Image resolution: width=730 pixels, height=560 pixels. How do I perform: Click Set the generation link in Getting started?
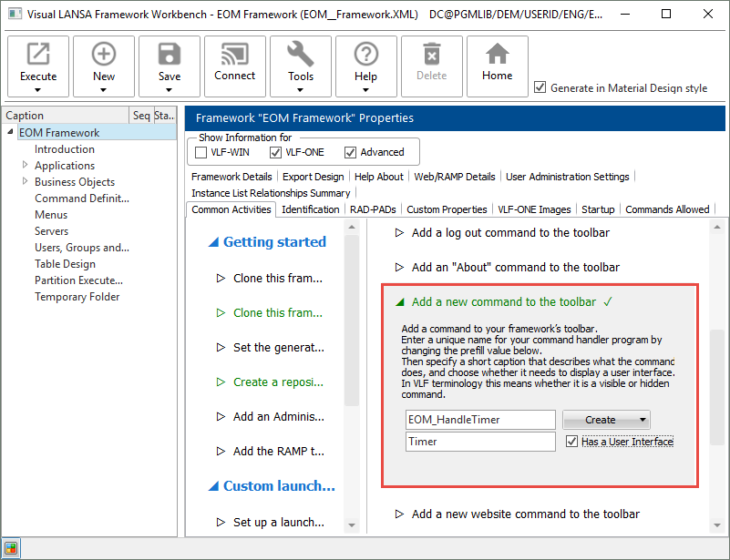pyautogui.click(x=277, y=347)
